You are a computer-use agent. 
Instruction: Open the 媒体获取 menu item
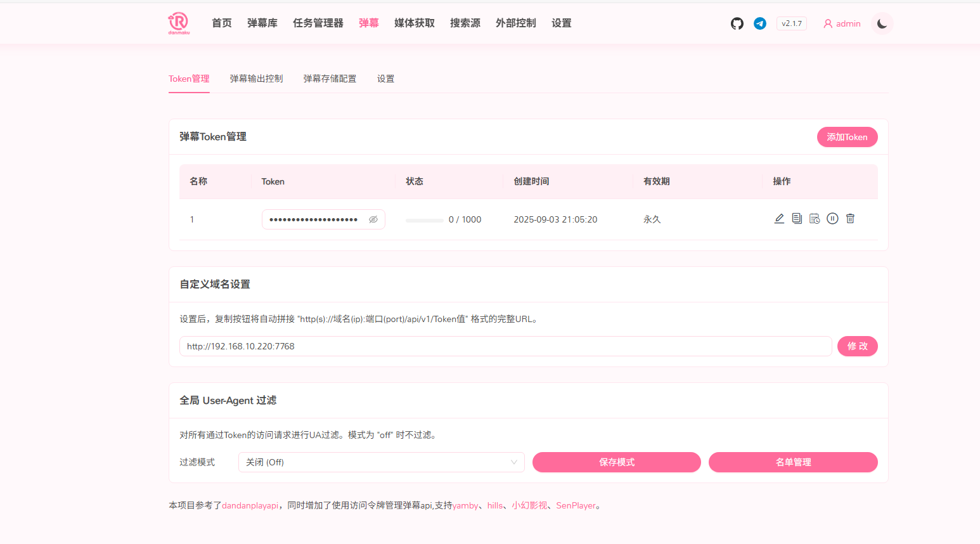pos(414,23)
